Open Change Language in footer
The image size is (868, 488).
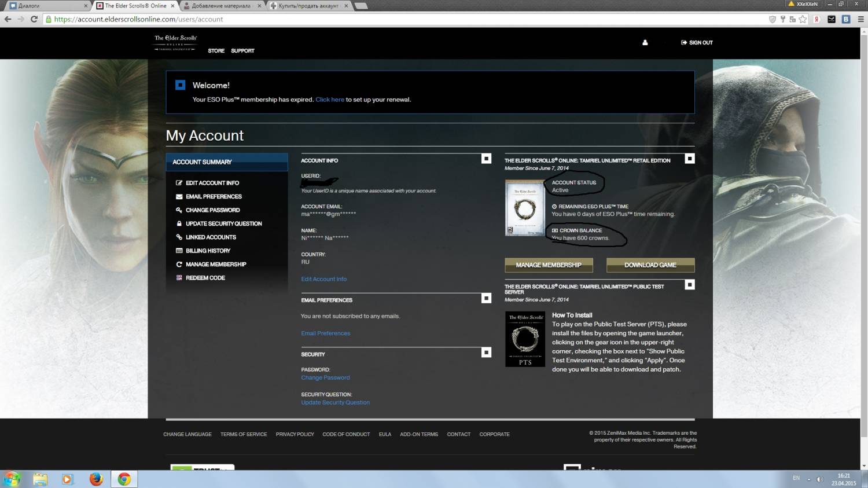click(187, 434)
